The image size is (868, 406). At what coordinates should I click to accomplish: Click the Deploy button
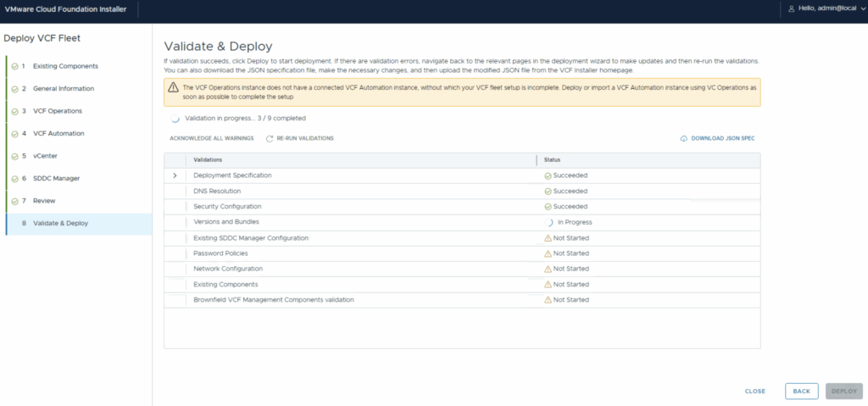coord(843,392)
